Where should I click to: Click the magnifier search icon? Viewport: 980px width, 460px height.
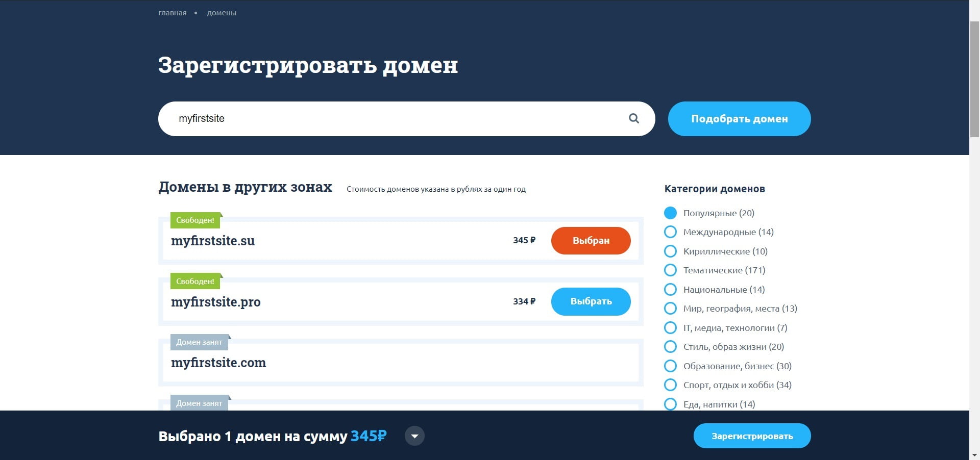(633, 118)
